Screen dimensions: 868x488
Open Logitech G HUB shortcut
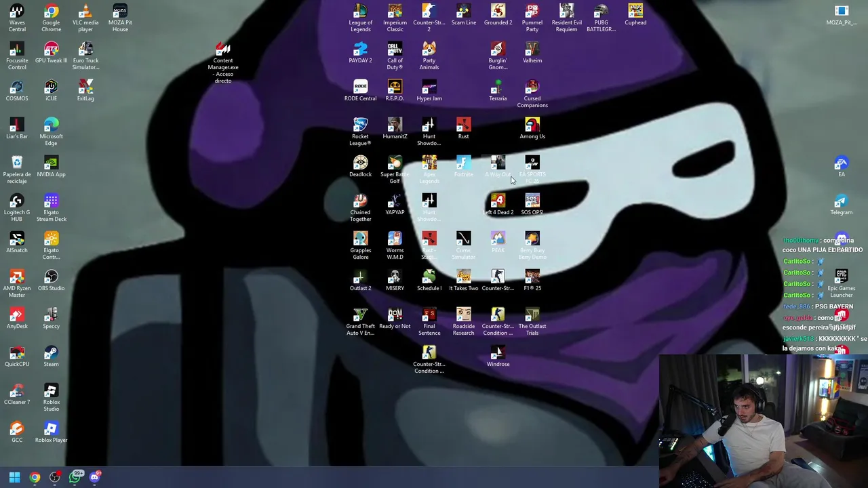(x=17, y=207)
